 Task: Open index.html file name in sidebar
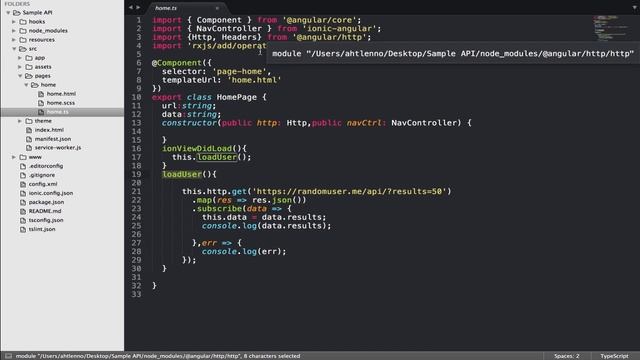click(49, 130)
